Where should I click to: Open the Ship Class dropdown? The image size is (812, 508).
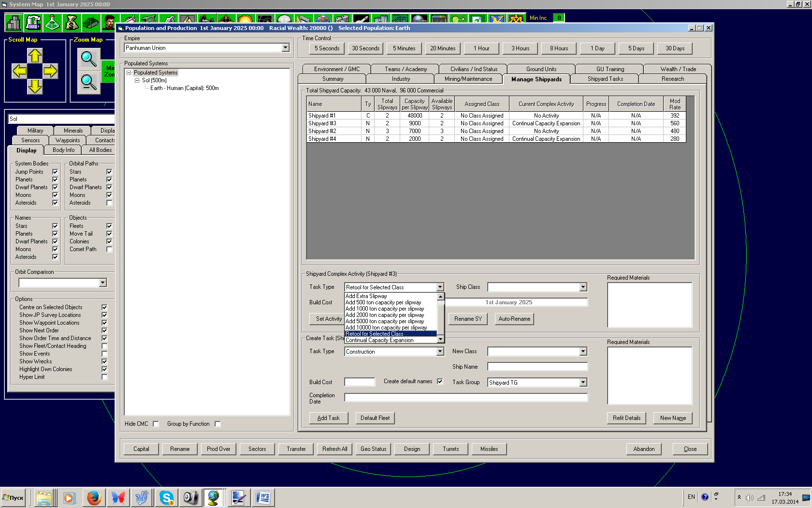pyautogui.click(x=583, y=287)
